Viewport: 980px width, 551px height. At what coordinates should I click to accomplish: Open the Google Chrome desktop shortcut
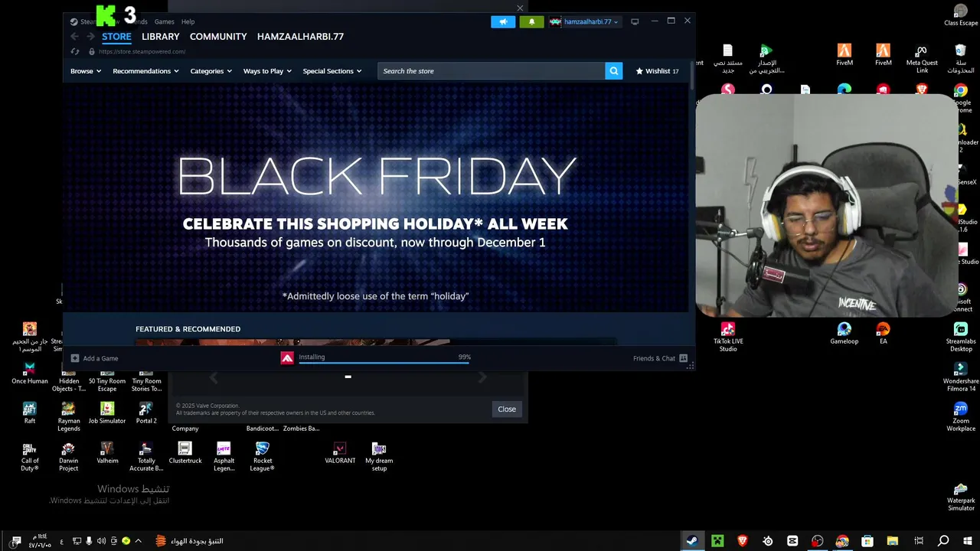click(x=961, y=99)
